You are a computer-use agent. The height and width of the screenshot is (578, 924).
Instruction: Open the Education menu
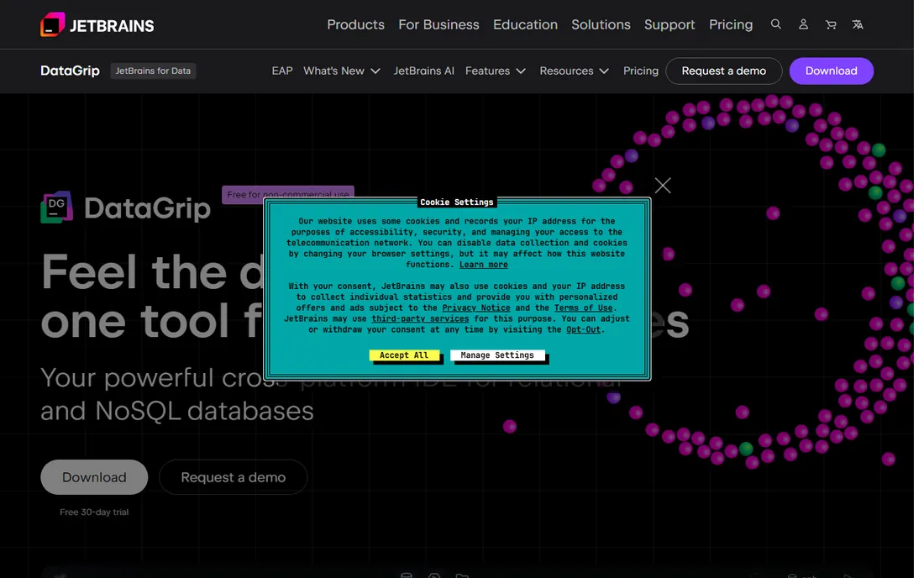(525, 24)
